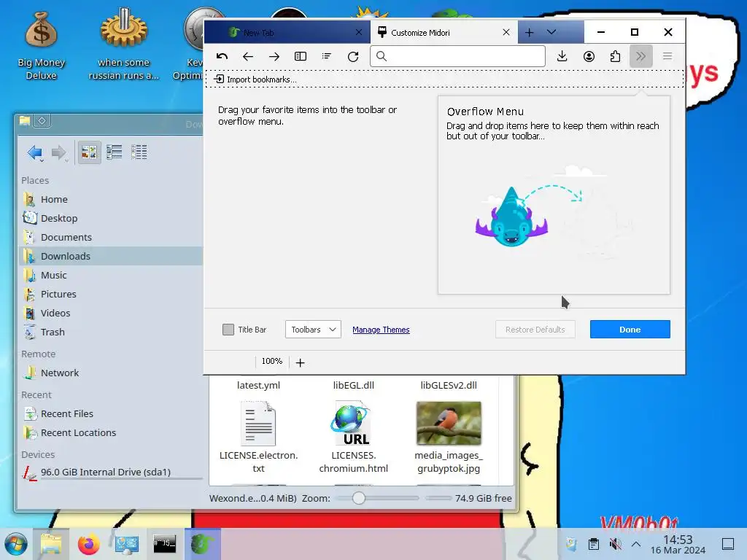This screenshot has width=747, height=560.
Task: Switch file manager to compact list view
Action: click(x=115, y=152)
